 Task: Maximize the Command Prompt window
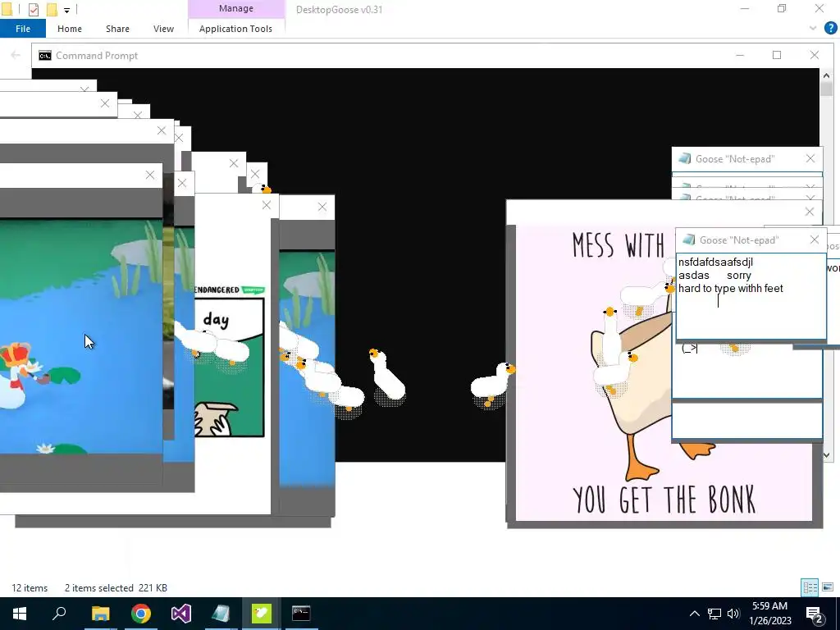pyautogui.click(x=777, y=55)
